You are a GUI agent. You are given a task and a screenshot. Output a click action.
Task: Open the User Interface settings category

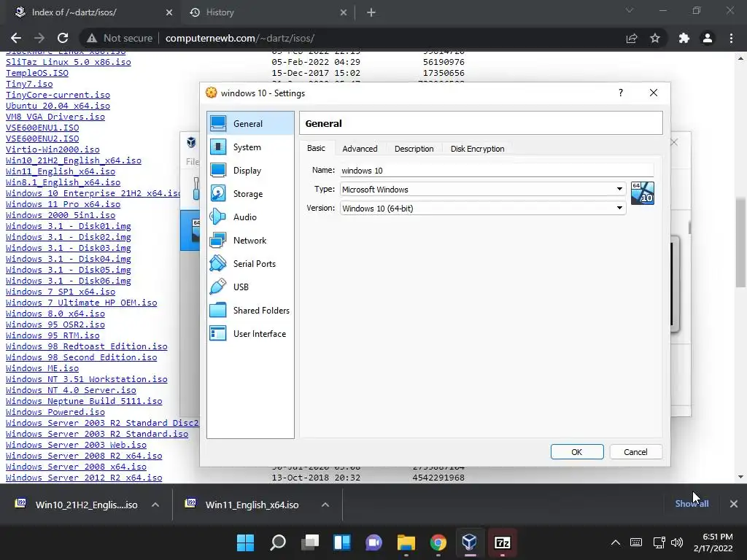click(x=251, y=334)
